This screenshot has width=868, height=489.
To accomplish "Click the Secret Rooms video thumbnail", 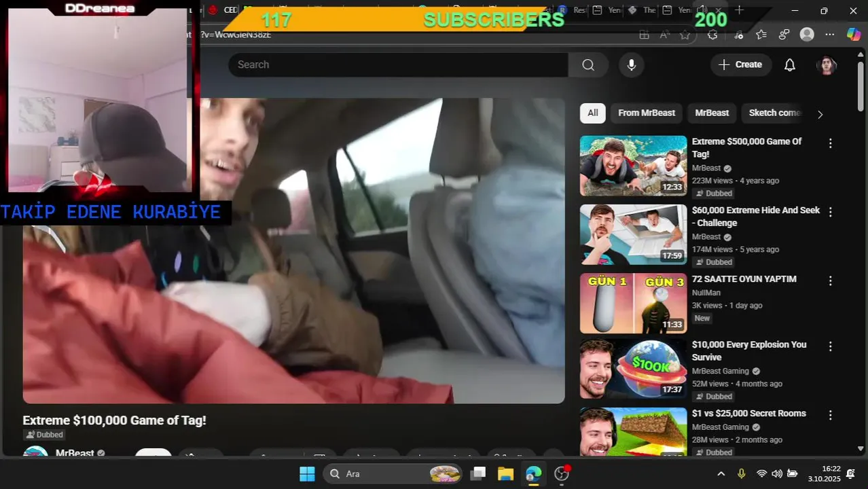I will click(x=633, y=431).
